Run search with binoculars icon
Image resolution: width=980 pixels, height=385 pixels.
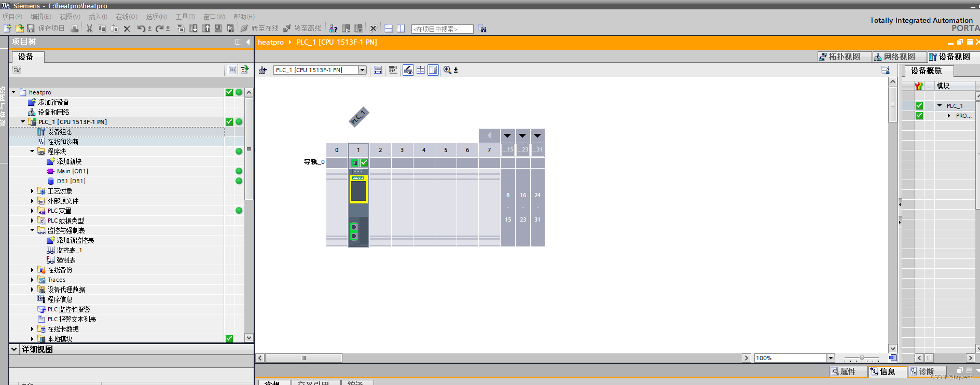tap(482, 29)
